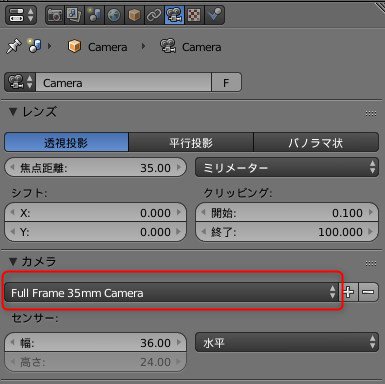
Task: Click the レンズ panel drag grip
Action: point(371,114)
